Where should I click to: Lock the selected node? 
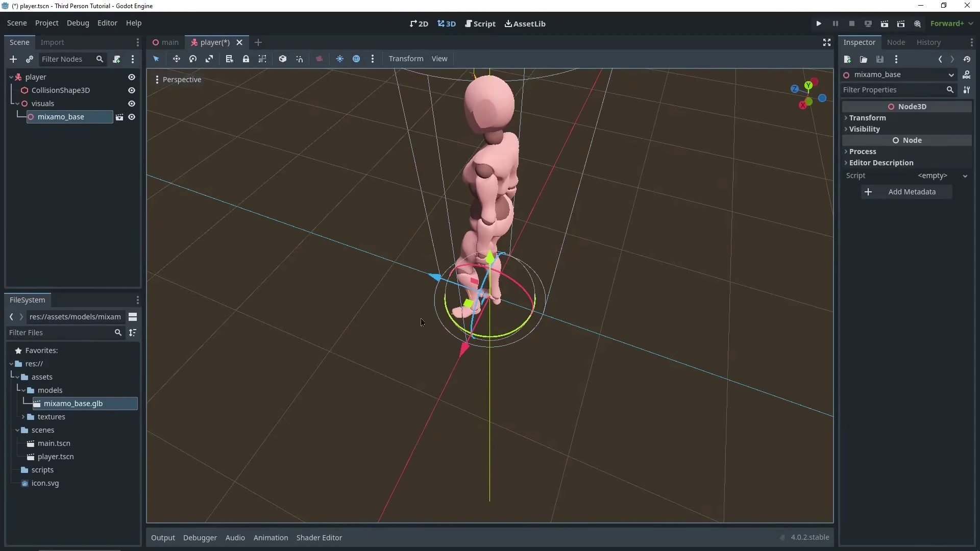(246, 59)
